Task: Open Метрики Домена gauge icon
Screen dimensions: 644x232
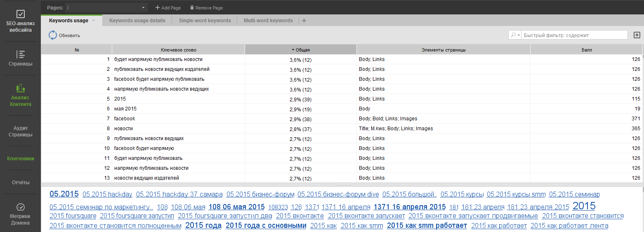Action: click(x=20, y=207)
